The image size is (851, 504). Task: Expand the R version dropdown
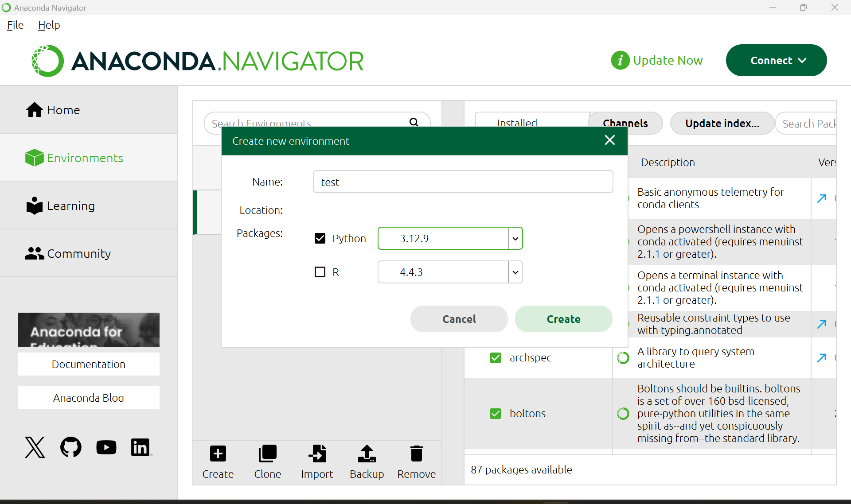tap(515, 272)
